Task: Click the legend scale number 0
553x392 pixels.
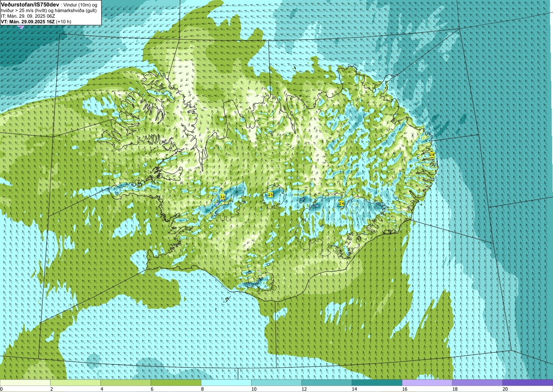Action: point(1,389)
